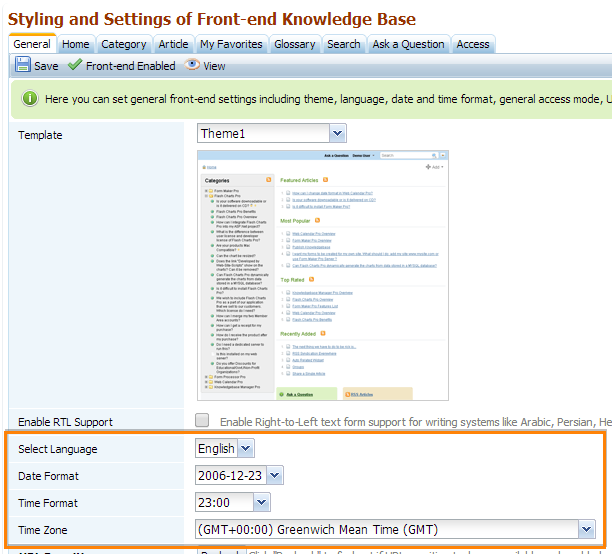The height and width of the screenshot is (554, 612).
Task: Expand the Date Format dropdown
Action: click(x=239, y=476)
